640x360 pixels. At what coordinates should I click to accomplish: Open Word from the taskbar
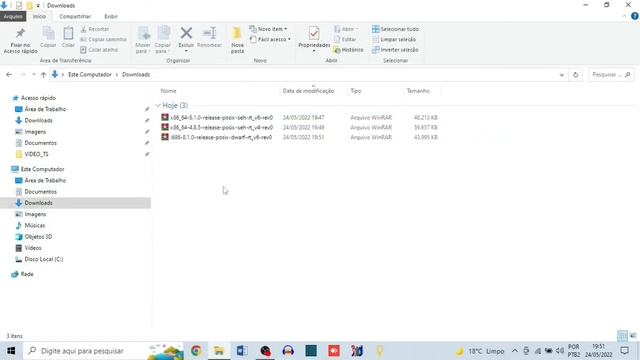(x=242, y=351)
